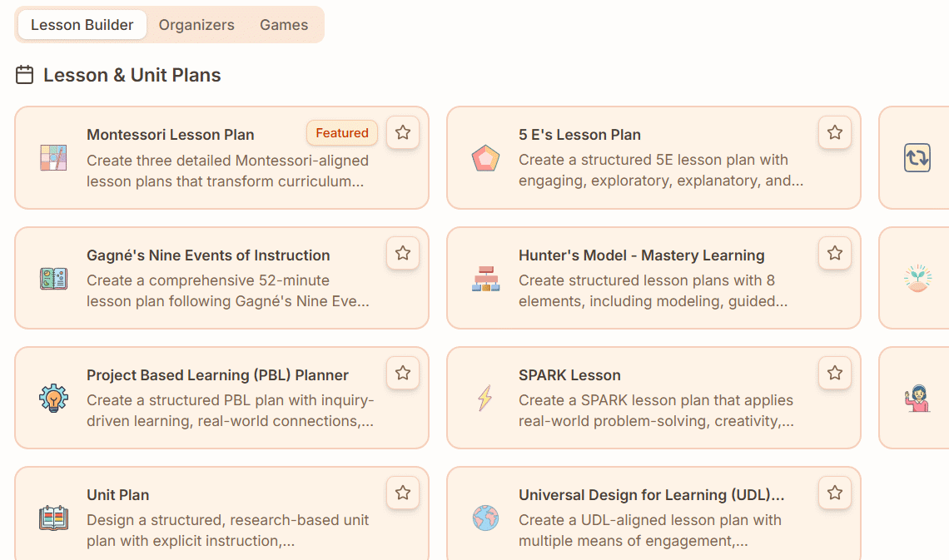Star the SPARK Lesson card
Image resolution: width=949 pixels, height=560 pixels.
coord(835,373)
